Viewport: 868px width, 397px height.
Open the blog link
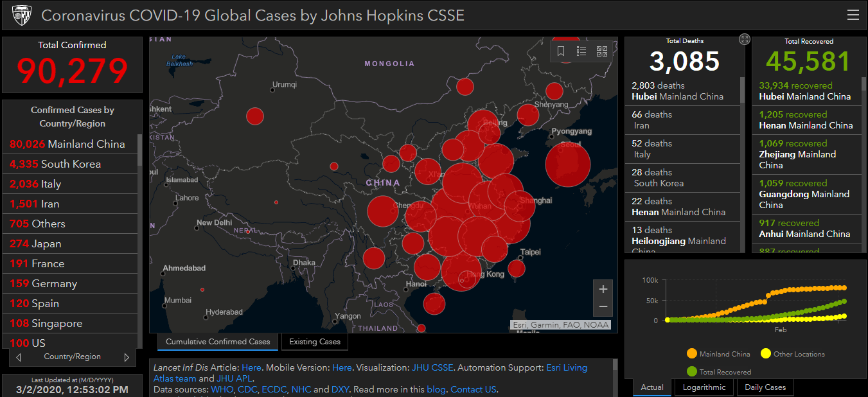pos(436,390)
